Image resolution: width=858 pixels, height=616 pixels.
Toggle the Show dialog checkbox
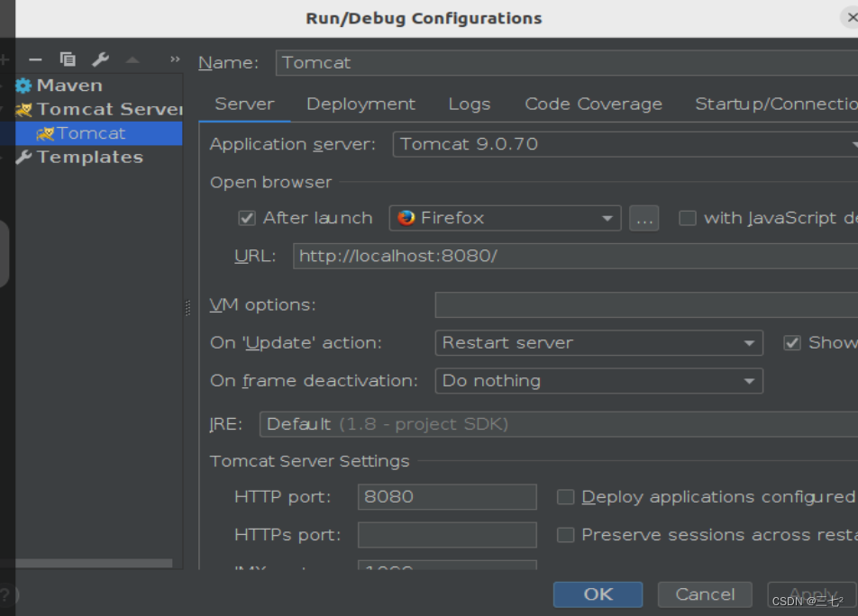click(792, 343)
